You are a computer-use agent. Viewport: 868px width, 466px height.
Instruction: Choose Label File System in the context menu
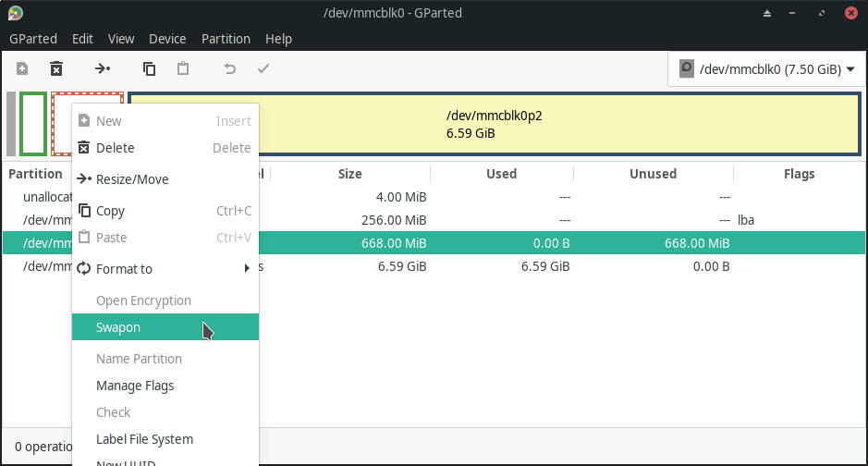[165, 439]
